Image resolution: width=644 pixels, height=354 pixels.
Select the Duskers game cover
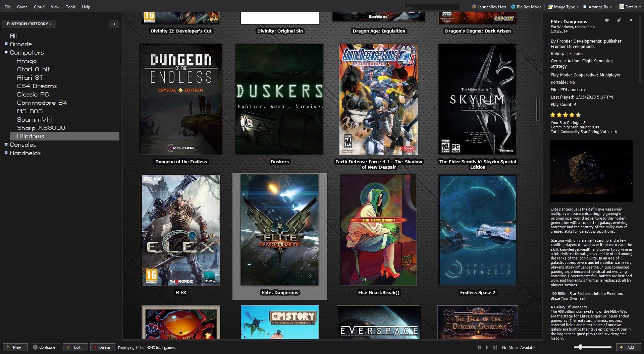click(280, 99)
